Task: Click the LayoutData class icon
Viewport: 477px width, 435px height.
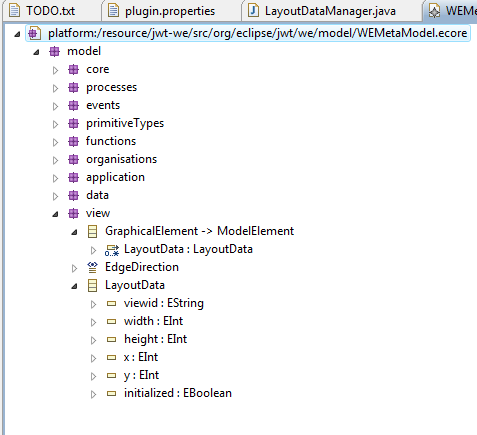Action: tap(92, 285)
